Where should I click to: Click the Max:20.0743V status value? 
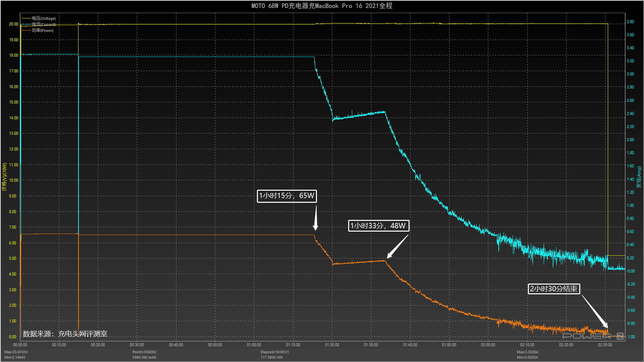(16, 352)
